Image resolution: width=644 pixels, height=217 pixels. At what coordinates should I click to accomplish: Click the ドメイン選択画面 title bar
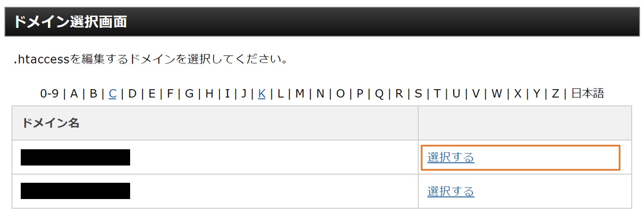pos(71,21)
